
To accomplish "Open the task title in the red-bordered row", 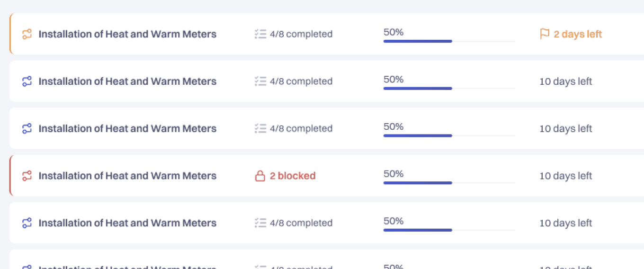I will pos(127,176).
